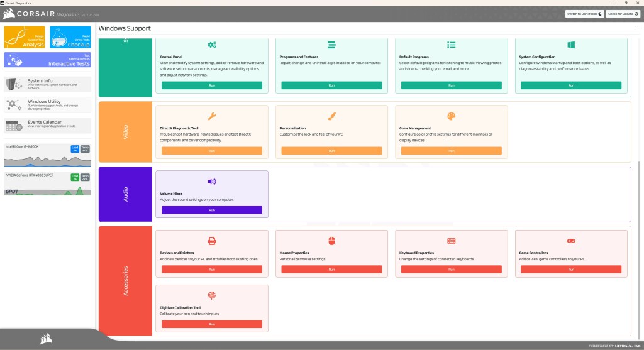Run System Configuration

(571, 85)
